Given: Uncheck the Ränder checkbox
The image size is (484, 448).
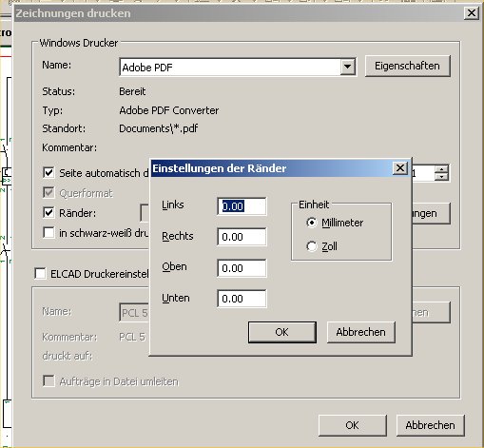Looking at the screenshot, I should pyautogui.click(x=48, y=212).
